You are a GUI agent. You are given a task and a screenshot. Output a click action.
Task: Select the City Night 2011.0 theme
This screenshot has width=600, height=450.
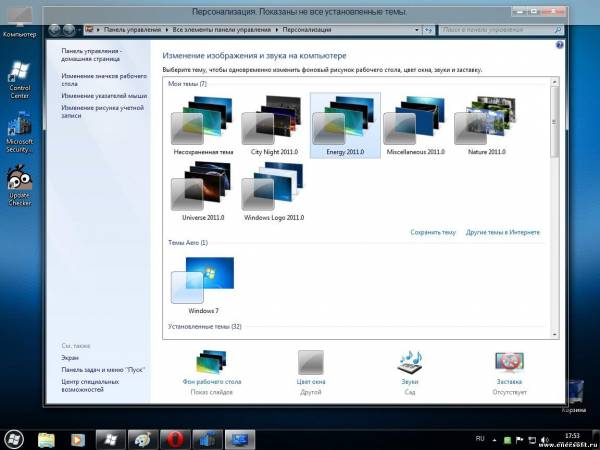274,125
